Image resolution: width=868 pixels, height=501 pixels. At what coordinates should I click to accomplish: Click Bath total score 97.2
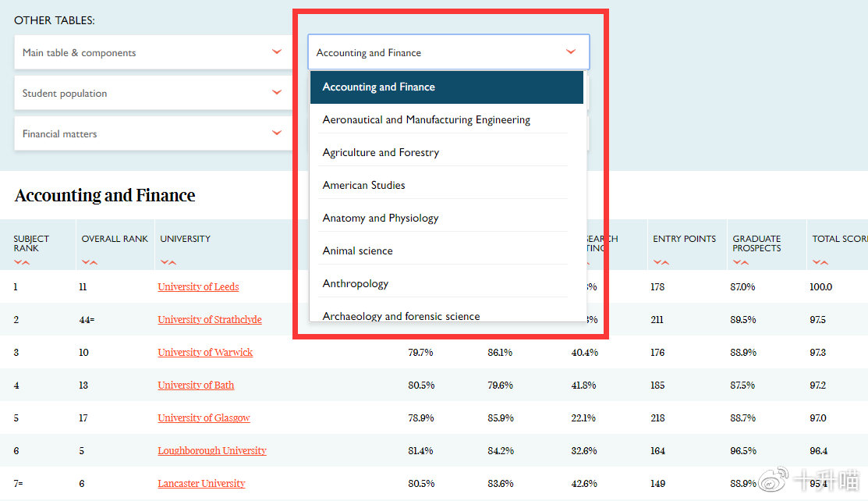[817, 385]
